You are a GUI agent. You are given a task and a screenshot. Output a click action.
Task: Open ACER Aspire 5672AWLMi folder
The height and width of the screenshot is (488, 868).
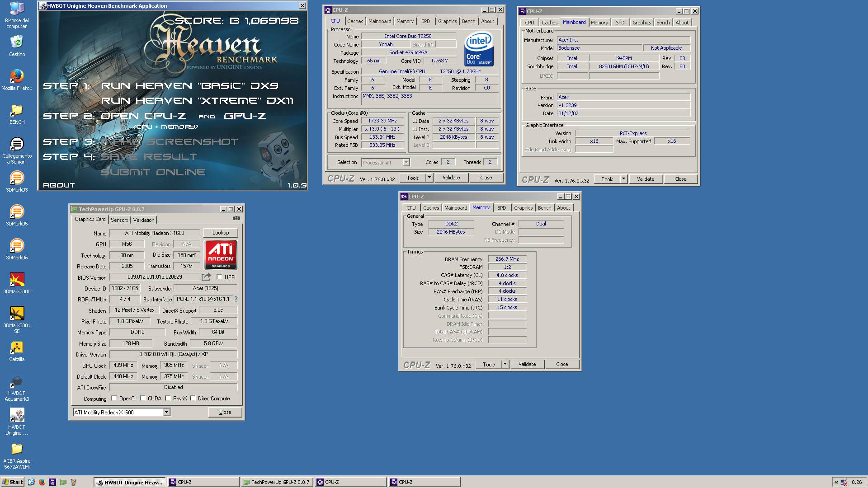coord(17,455)
